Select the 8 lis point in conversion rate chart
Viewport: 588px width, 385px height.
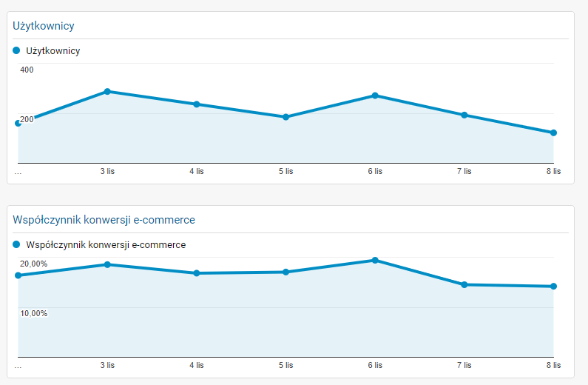[553, 287]
